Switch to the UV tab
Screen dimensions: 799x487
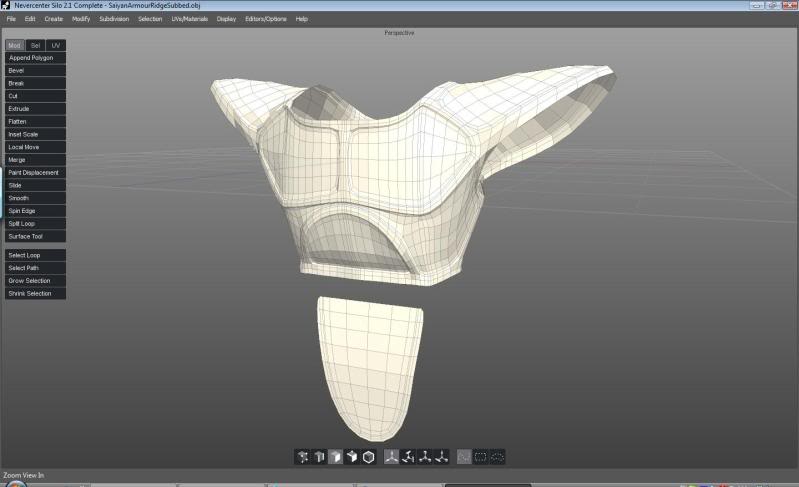coord(56,45)
